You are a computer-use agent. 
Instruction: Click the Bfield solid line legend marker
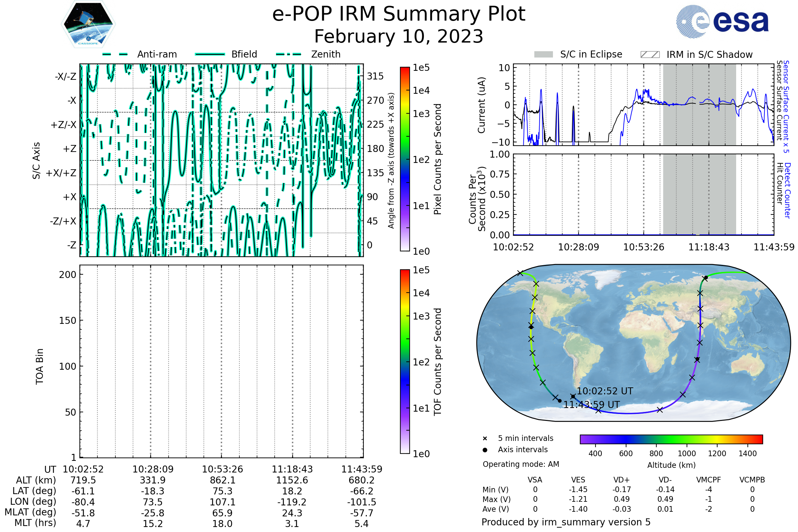tap(210, 54)
